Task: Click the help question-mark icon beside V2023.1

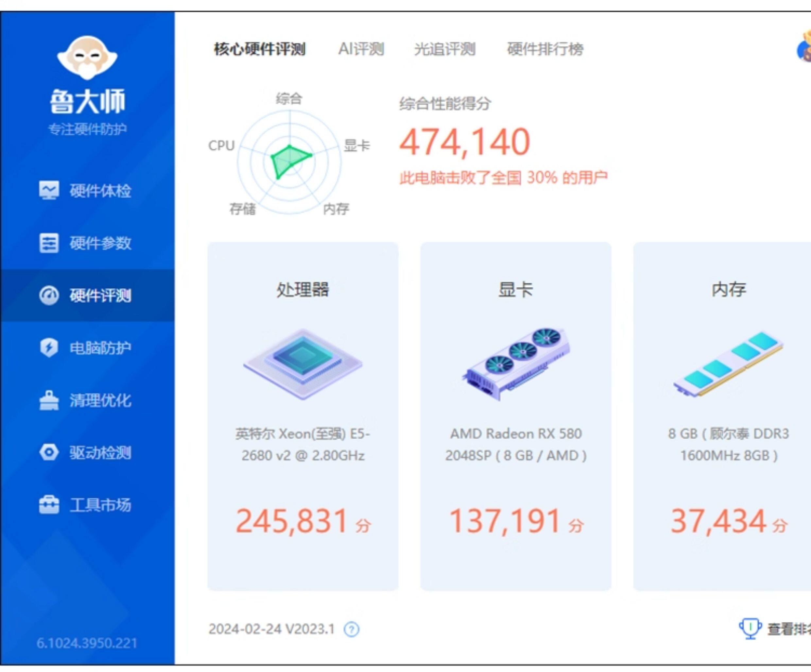Action: click(352, 629)
